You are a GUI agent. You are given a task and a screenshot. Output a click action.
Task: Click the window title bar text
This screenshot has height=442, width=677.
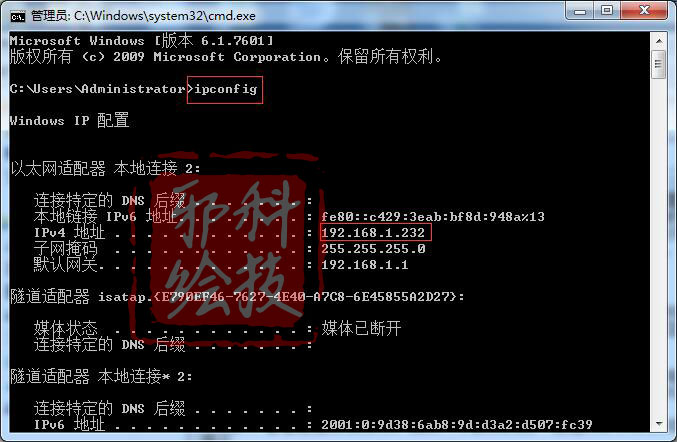[x=143, y=16]
